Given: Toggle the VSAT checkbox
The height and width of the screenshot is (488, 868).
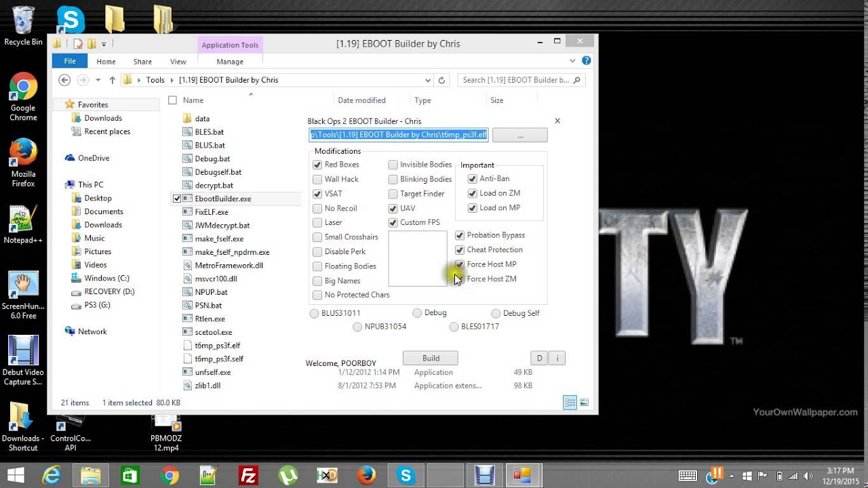Looking at the screenshot, I should point(317,194).
